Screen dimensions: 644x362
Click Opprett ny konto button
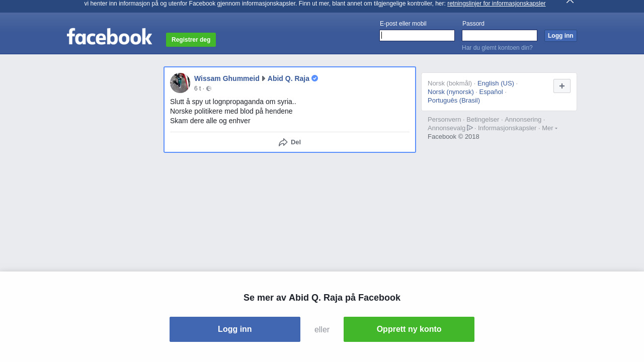pos(409,329)
